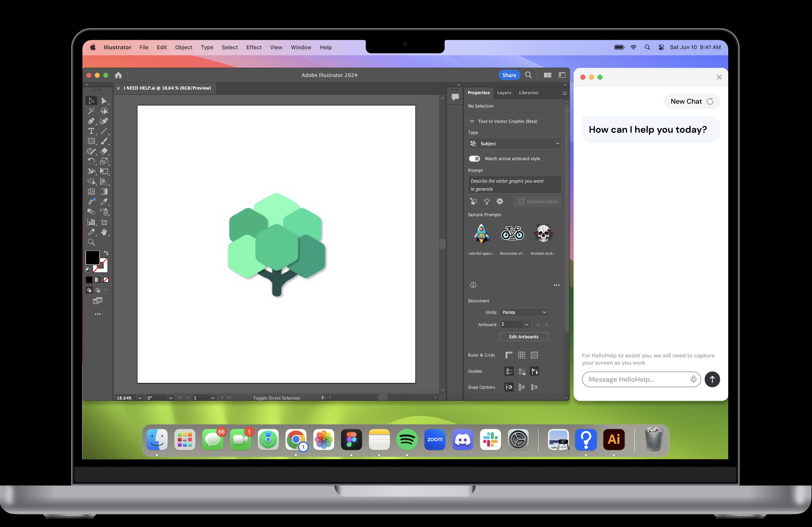Select the Pen tool
Image resolution: width=812 pixels, height=527 pixels.
coord(91,121)
